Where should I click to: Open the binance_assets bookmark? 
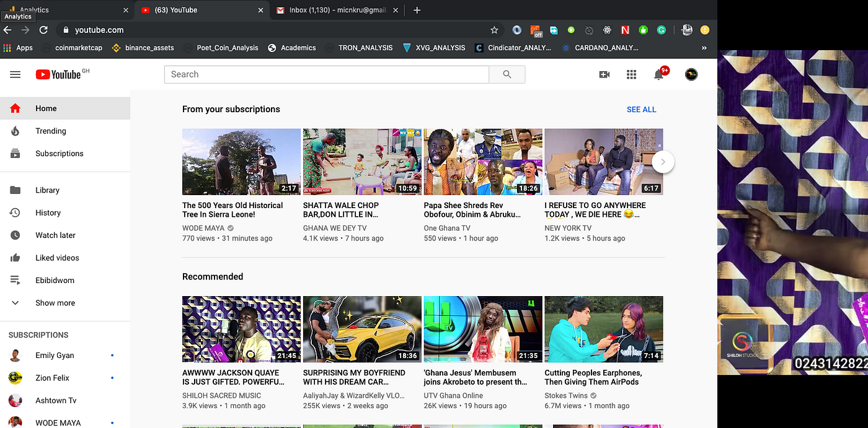click(143, 48)
